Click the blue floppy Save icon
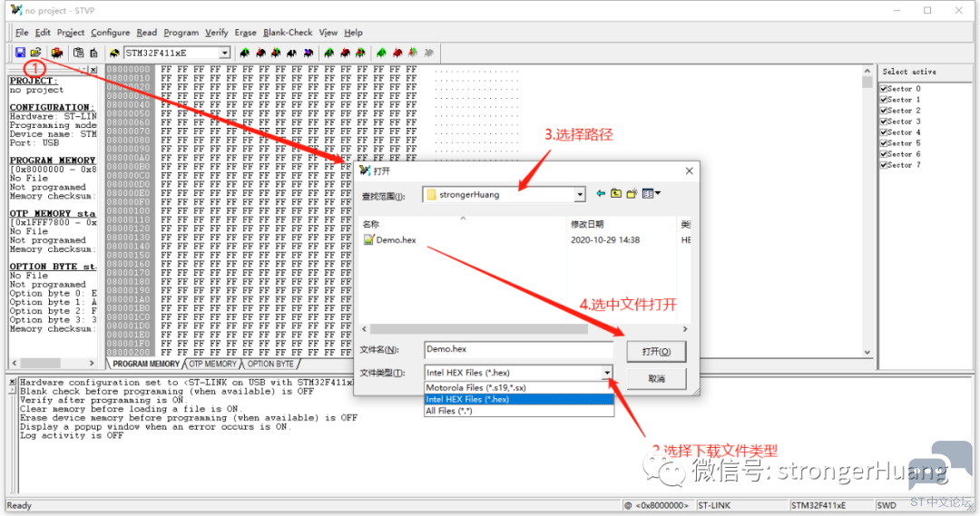Image resolution: width=980 pixels, height=516 pixels. point(20,53)
